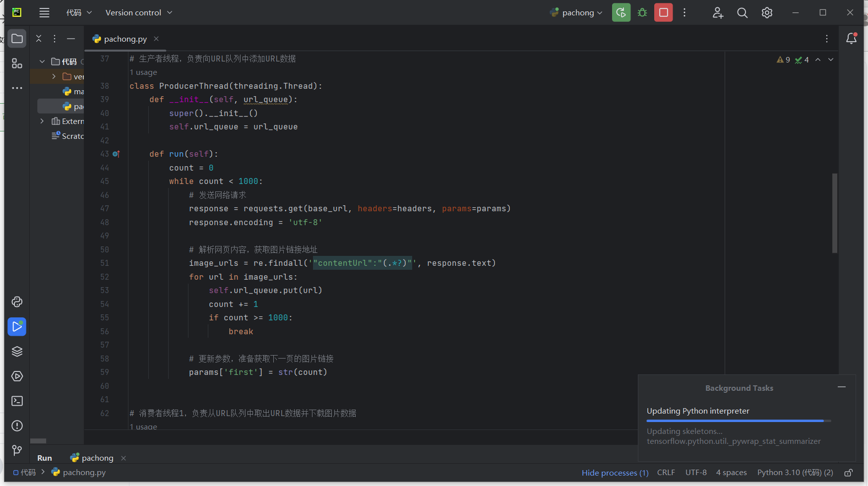Open the main hamburger menu
This screenshot has width=868, height=486.
coord(44,13)
